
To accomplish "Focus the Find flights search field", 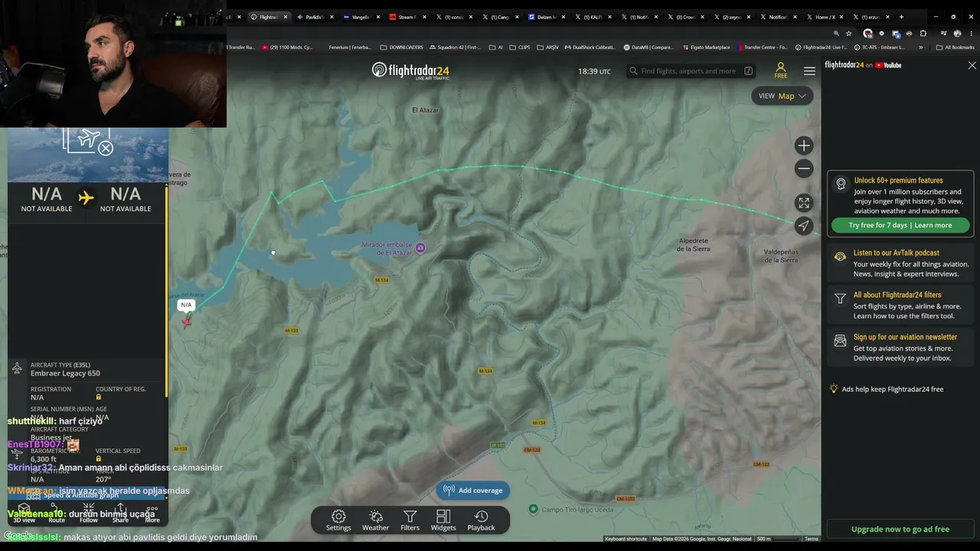I will [691, 71].
